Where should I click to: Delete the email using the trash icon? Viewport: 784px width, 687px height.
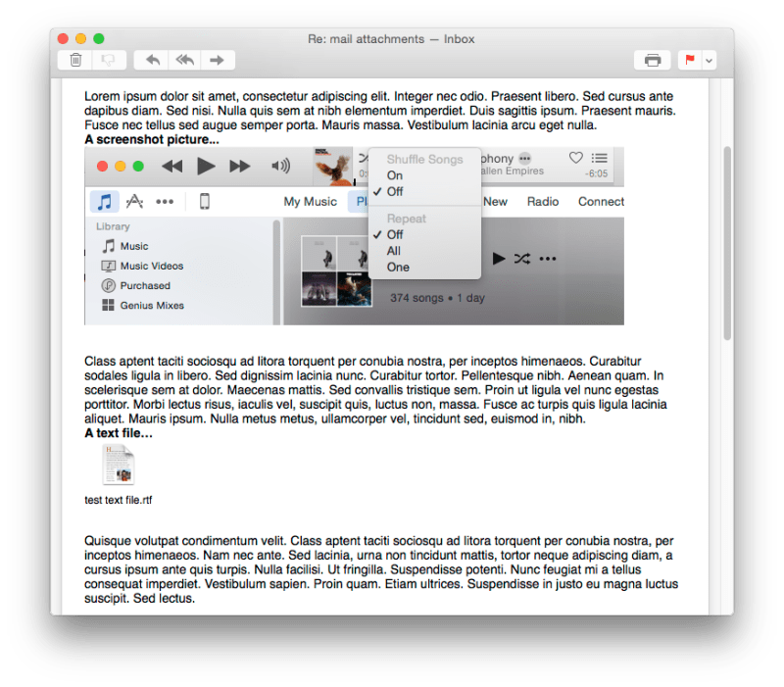75,60
